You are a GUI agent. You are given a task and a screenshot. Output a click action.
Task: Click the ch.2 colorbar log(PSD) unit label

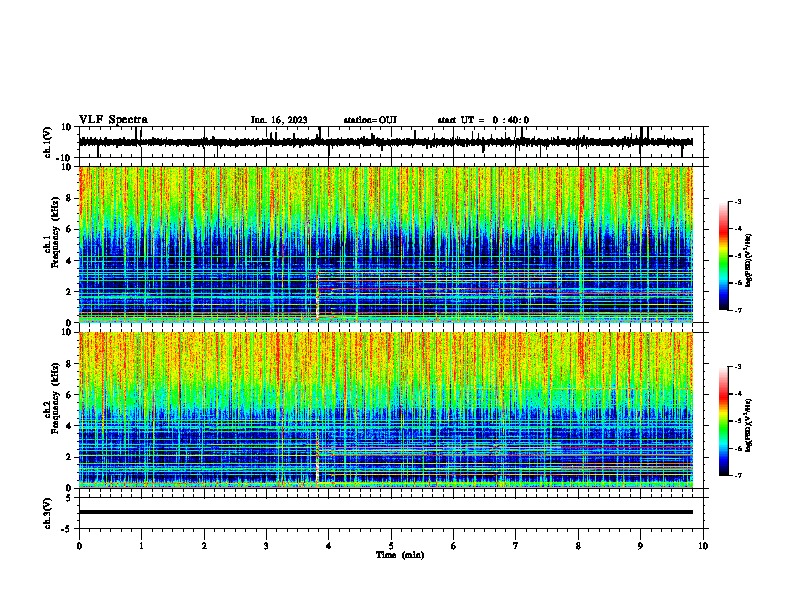click(x=748, y=425)
